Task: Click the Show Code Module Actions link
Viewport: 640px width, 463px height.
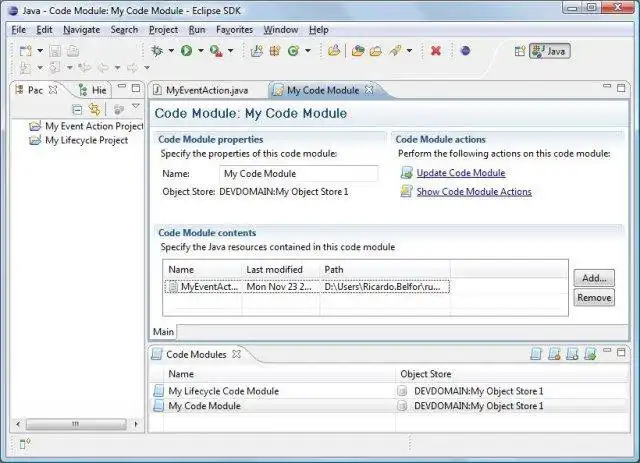Action: [x=474, y=192]
